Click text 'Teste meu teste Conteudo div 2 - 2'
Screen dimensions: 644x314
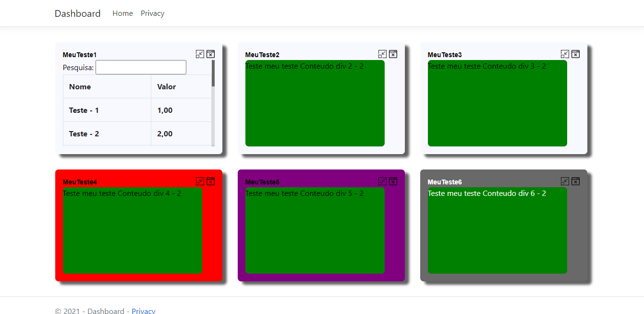pos(304,66)
